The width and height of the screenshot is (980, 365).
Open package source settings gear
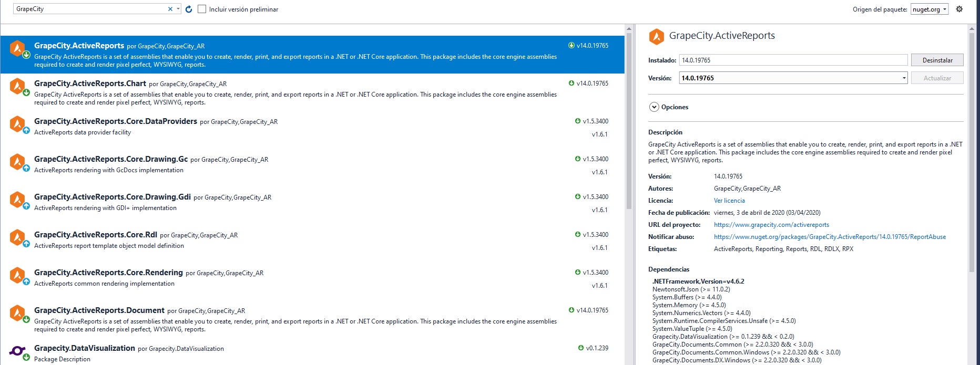pyautogui.click(x=959, y=9)
